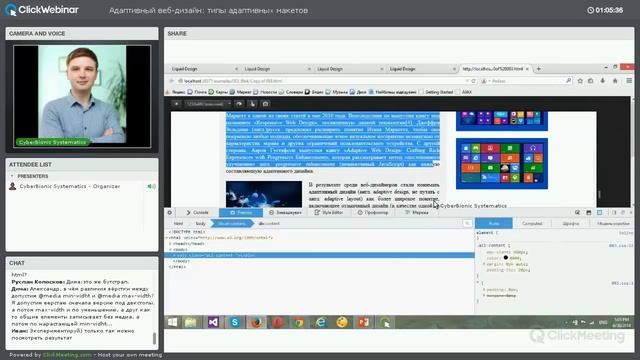640x360 pixels.
Task: Open the downloads arrow icon
Action: pyautogui.click(x=602, y=81)
